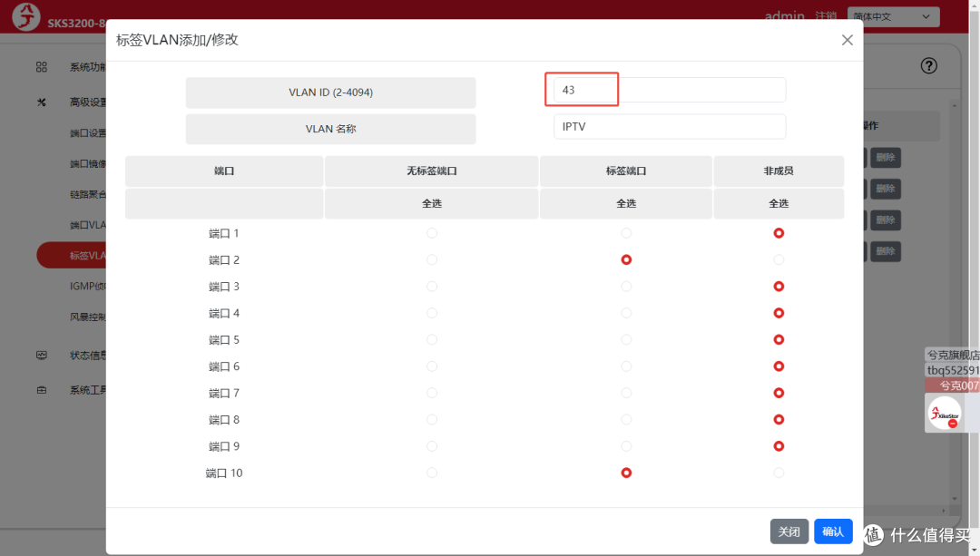Viewport: 980px width, 556px height.
Task: Confirm with the 确认 button
Action: point(833,532)
